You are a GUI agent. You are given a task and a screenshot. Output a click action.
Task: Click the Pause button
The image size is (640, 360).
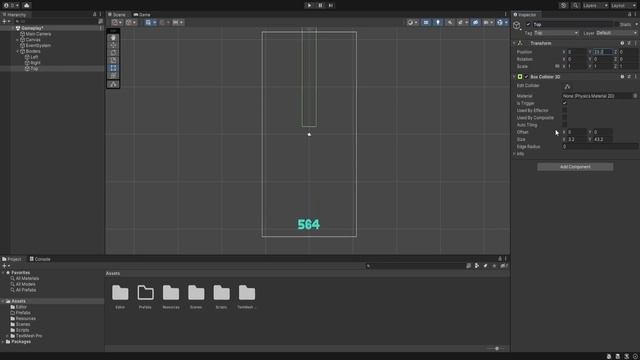[320, 5]
